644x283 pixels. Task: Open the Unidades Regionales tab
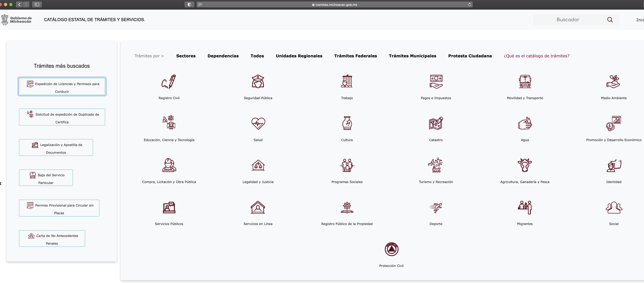(299, 56)
